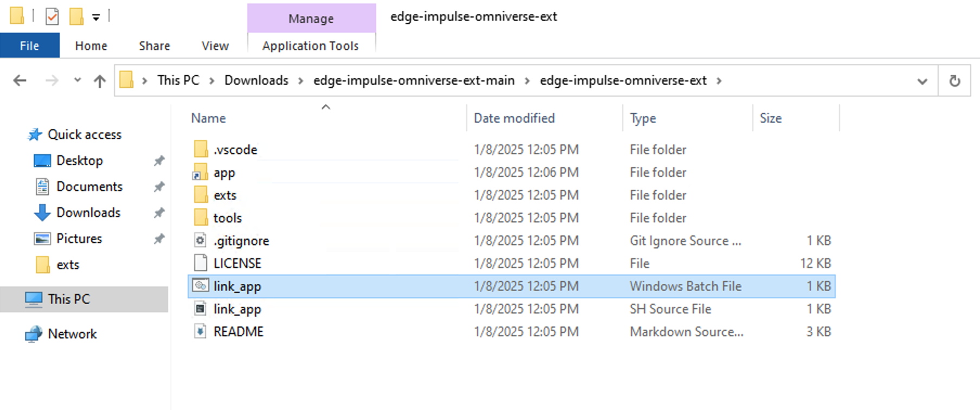Click the '1/8/2025 12:06 PM' date cell
This screenshot has height=410, width=980.
coord(526,172)
